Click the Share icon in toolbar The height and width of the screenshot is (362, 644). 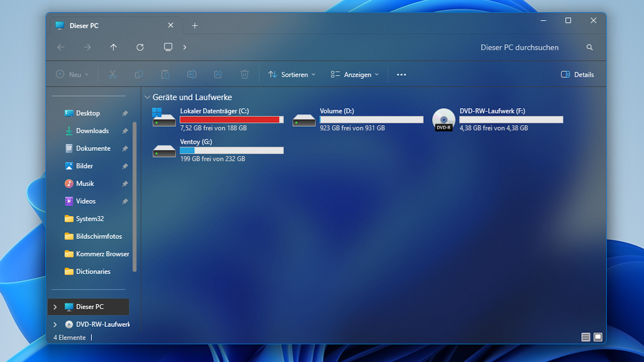[x=218, y=74]
